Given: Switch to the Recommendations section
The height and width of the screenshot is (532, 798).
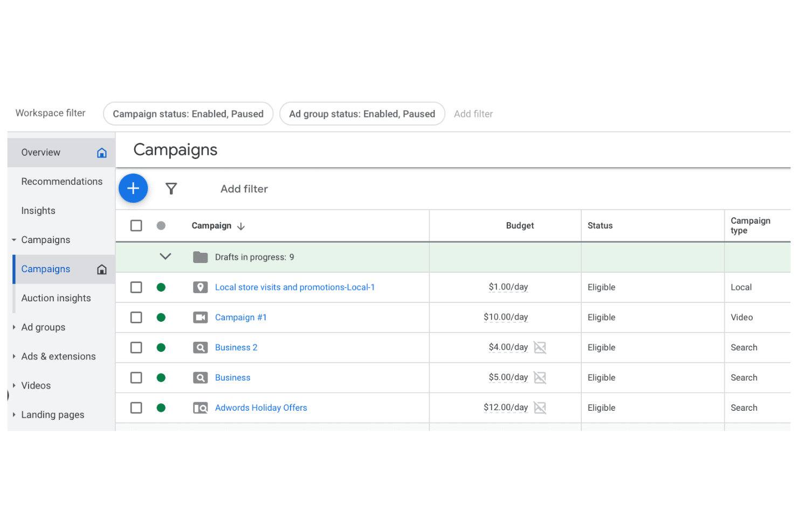Looking at the screenshot, I should (x=62, y=182).
